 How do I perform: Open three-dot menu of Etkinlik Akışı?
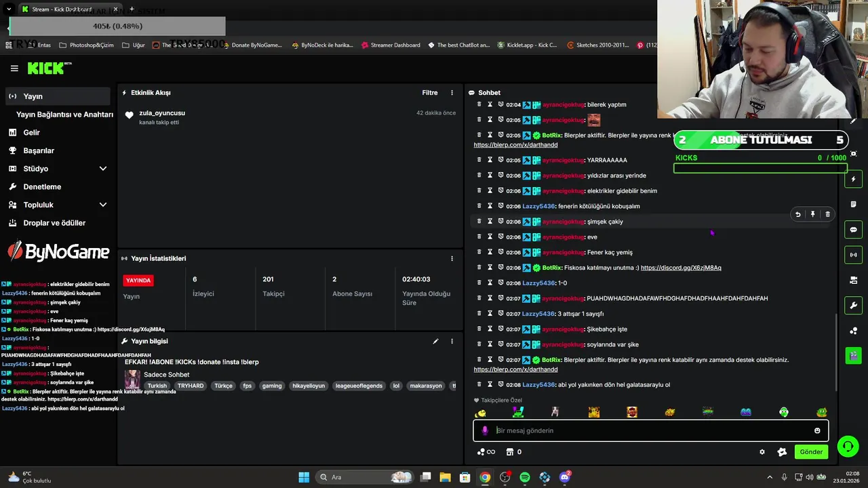pos(452,93)
